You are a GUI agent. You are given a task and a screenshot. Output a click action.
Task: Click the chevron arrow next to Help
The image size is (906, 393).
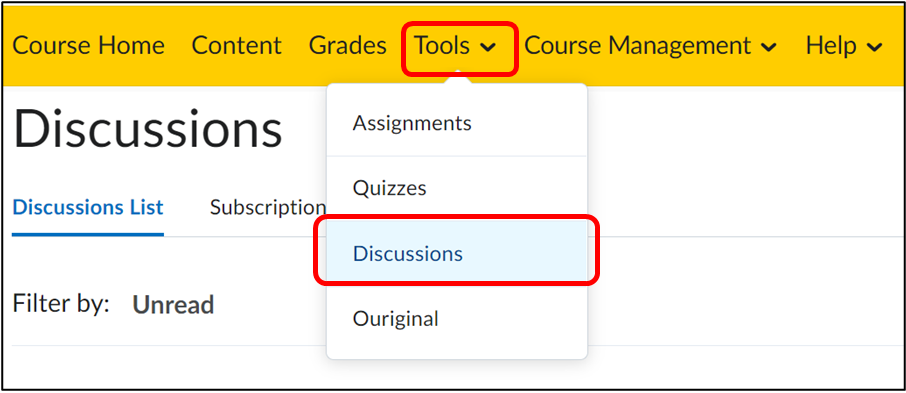[875, 48]
